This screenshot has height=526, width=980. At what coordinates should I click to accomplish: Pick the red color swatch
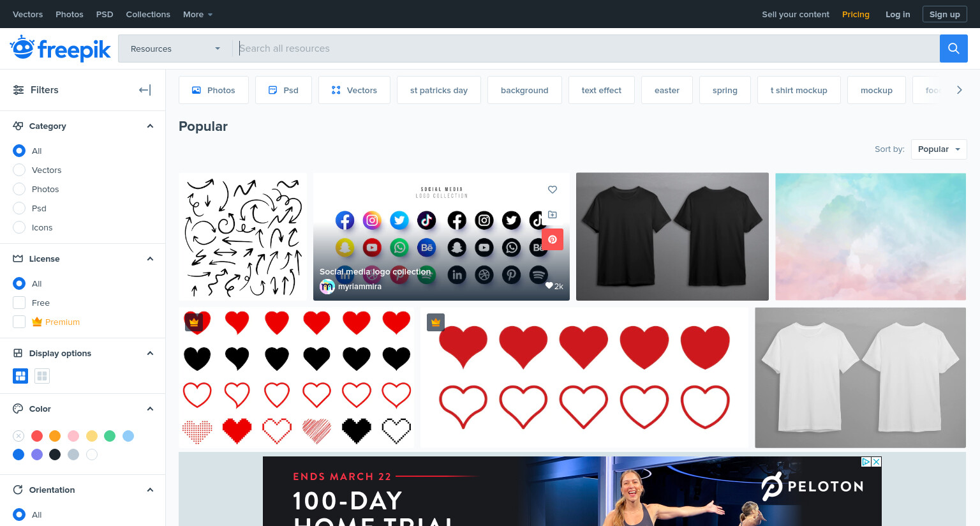(x=37, y=436)
